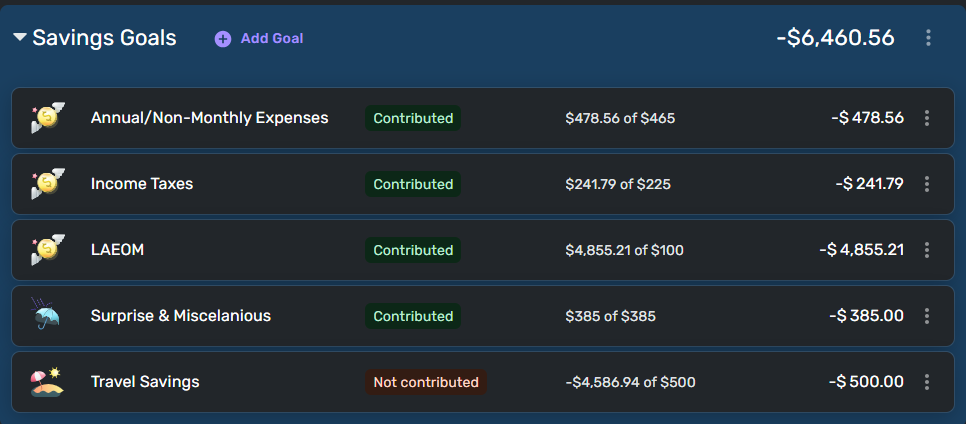Click the plus icon beside Add Goal
This screenshot has height=424, width=966.
pos(223,38)
